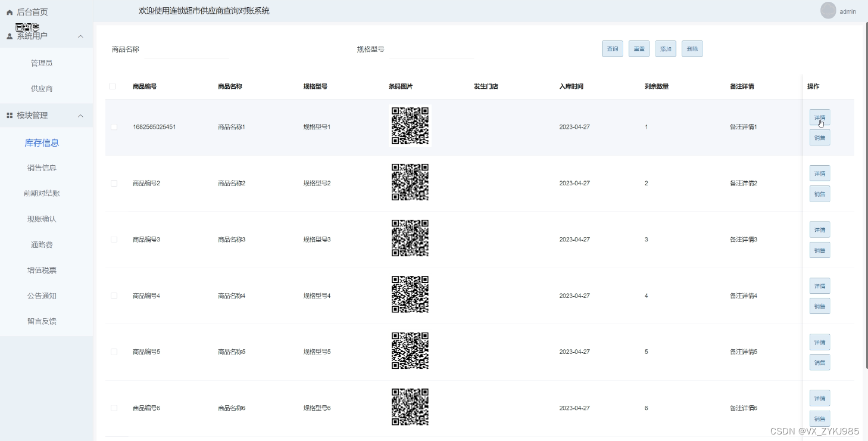
Task: Collapse the 模块管理 menu with its chevron
Action: 81,116
